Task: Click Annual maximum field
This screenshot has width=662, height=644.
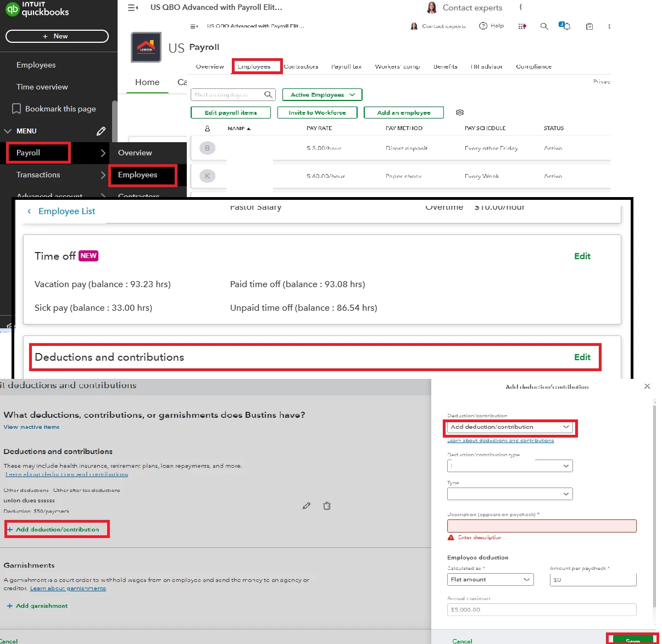Action: [542, 609]
